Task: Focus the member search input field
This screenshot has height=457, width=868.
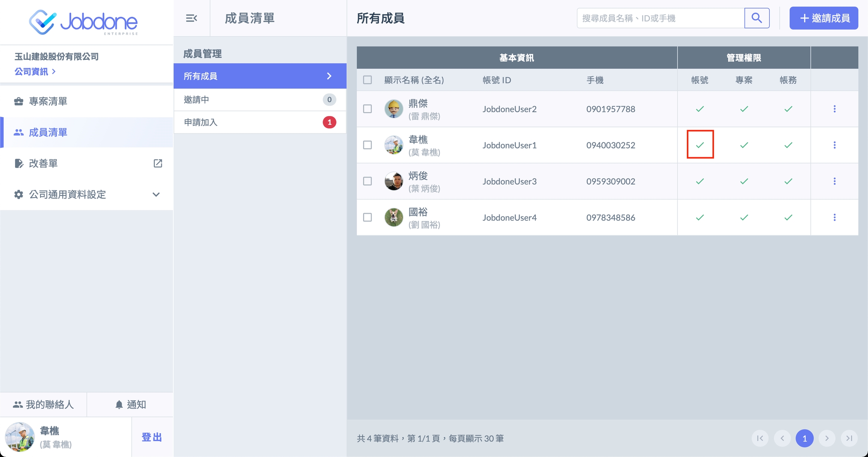Action: click(660, 18)
